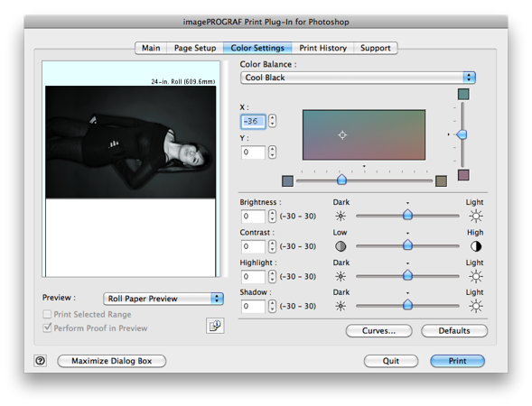Screen dimensions: 532x406
Task: Click Maximize Dialog Box button
Action: coord(112,361)
